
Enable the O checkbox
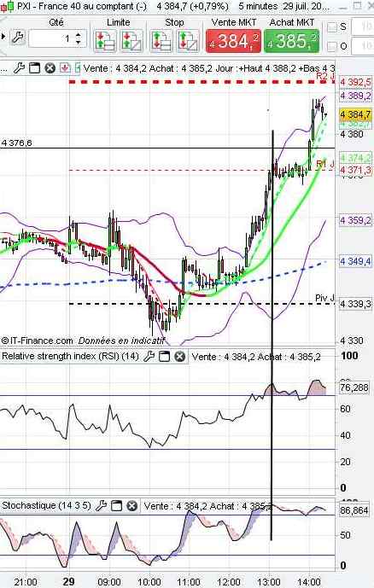tap(332, 47)
